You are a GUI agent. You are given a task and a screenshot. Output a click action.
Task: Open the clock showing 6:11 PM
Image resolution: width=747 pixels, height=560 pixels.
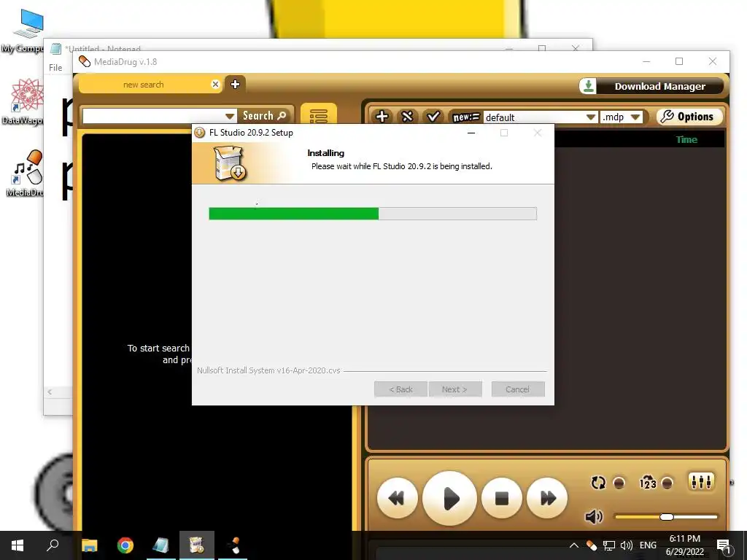pyautogui.click(x=684, y=545)
